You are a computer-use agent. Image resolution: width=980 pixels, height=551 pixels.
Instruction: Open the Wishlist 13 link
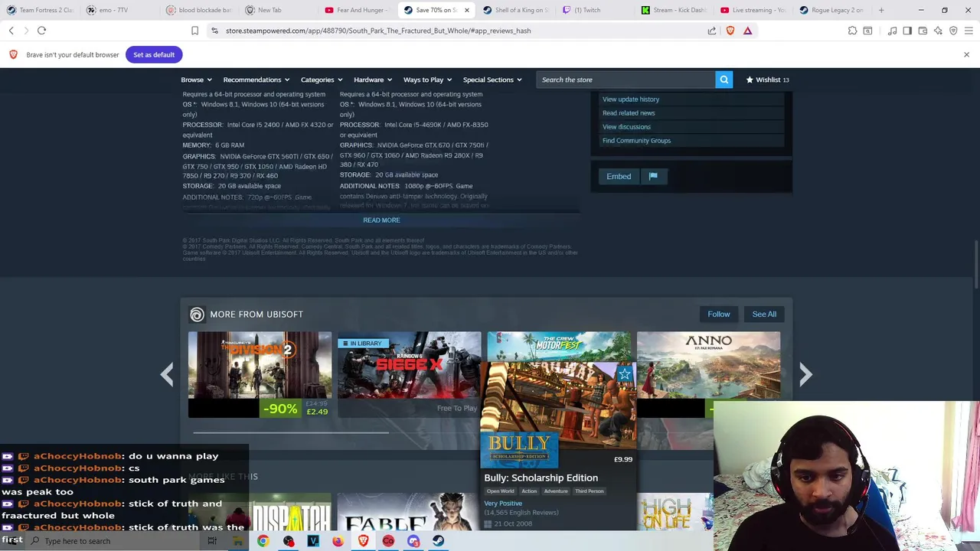click(767, 80)
